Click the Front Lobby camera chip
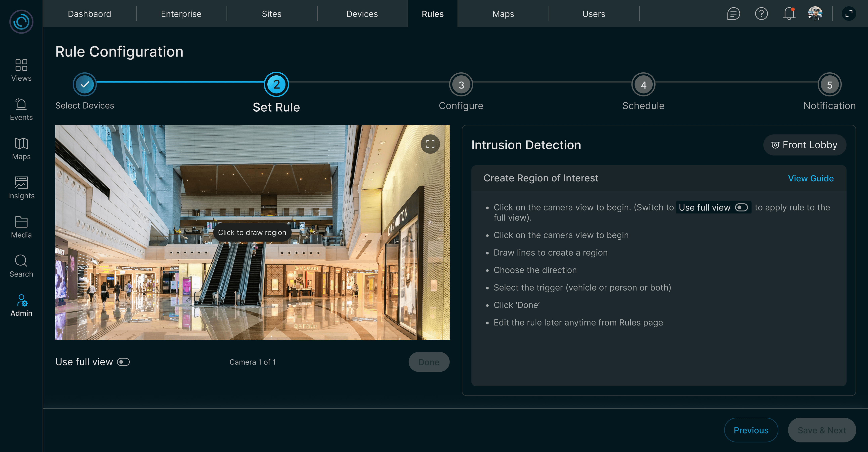Viewport: 868px width, 452px height. pos(804,145)
